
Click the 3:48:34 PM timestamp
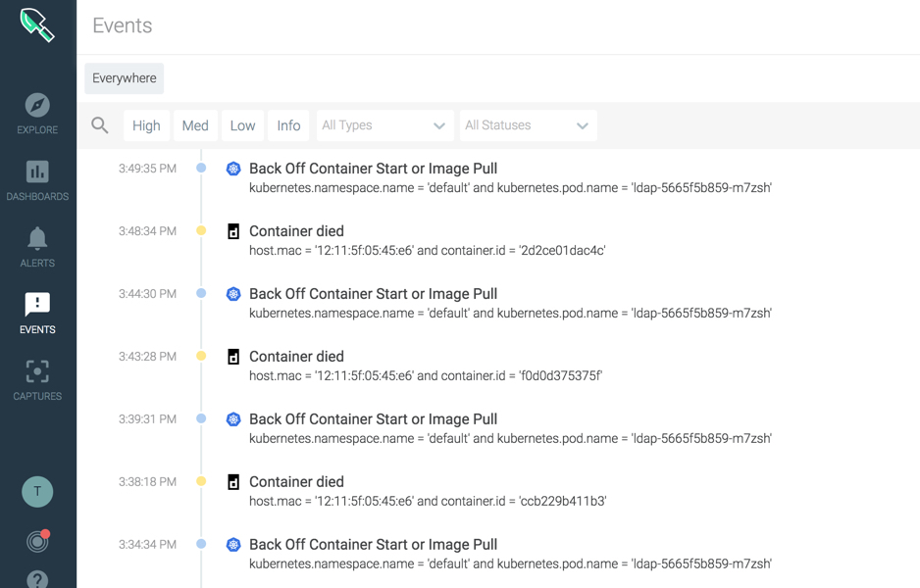click(x=147, y=231)
